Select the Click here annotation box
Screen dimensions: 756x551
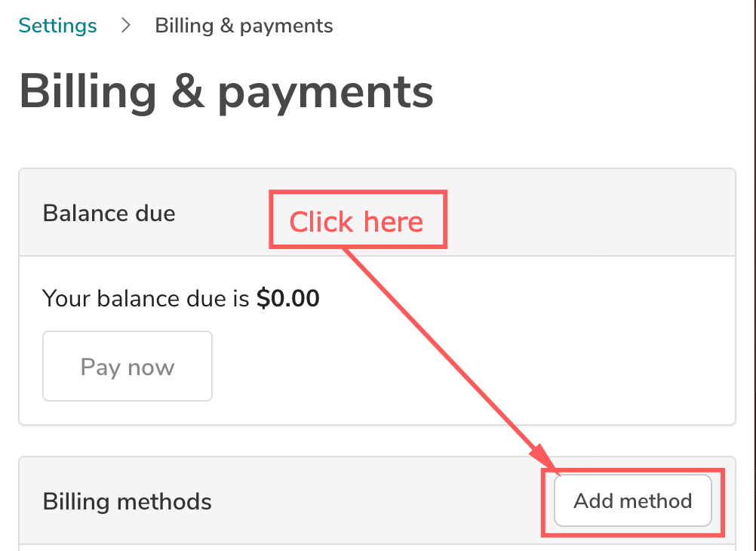click(358, 219)
